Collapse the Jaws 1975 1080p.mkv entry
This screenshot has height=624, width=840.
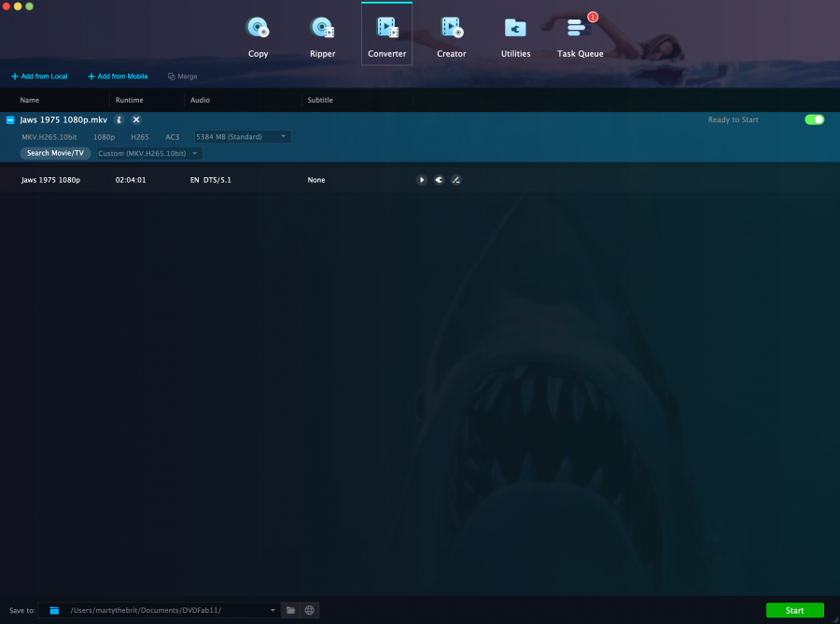[10, 120]
